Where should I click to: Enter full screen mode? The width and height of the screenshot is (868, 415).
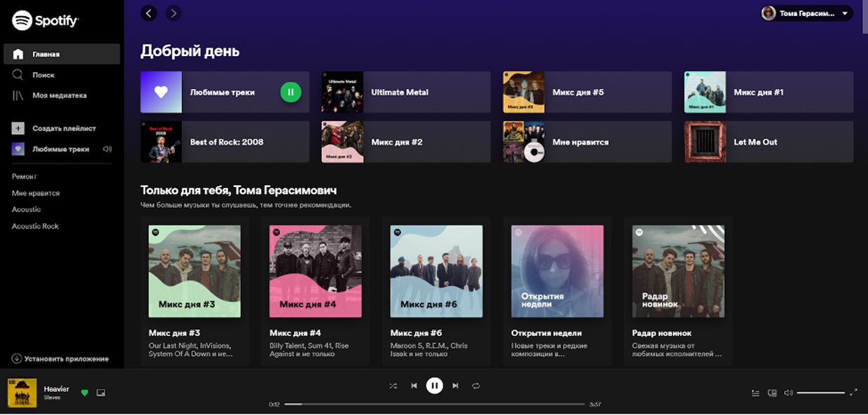(x=853, y=393)
